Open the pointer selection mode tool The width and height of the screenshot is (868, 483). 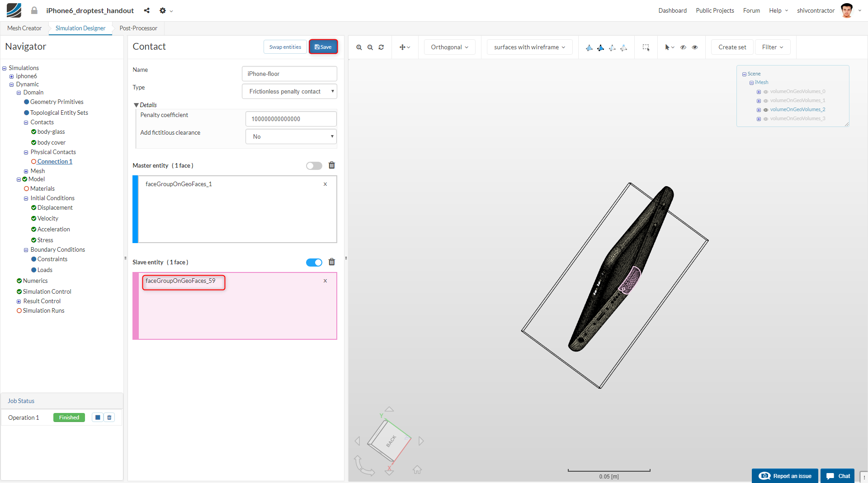tap(670, 47)
